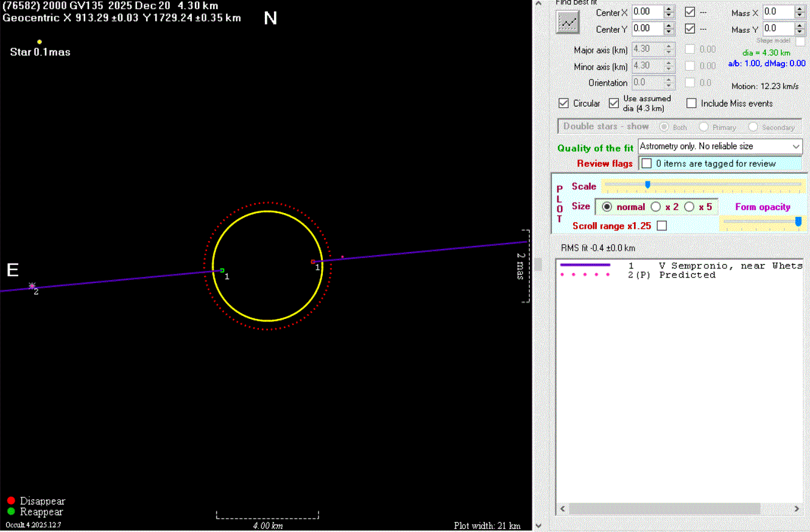Increase Mass X using the up spinner
810x532 pixels.
(x=800, y=9)
